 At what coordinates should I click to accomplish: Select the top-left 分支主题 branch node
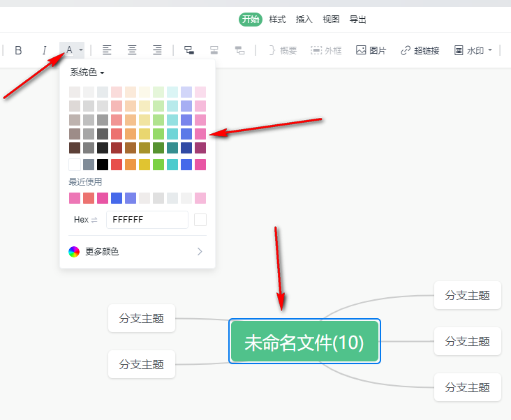tap(142, 318)
